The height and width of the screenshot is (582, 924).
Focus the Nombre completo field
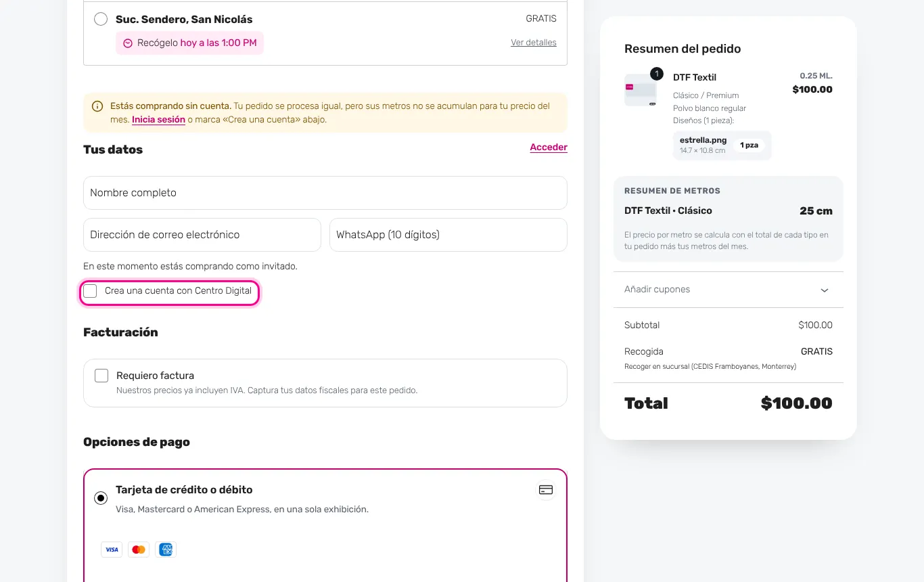325,193
